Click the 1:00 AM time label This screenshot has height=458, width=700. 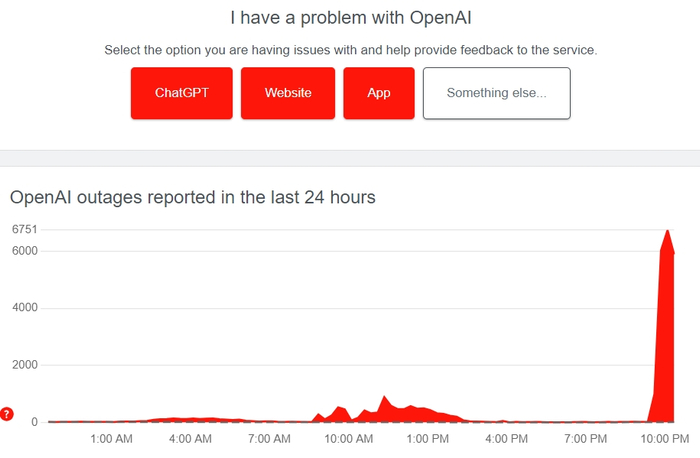tap(111, 439)
